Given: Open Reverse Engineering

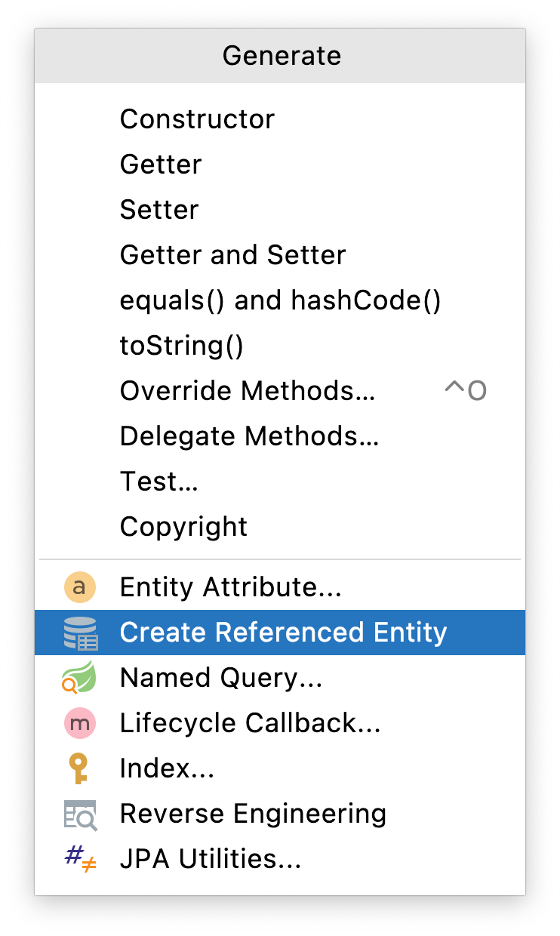Looking at the screenshot, I should (253, 813).
